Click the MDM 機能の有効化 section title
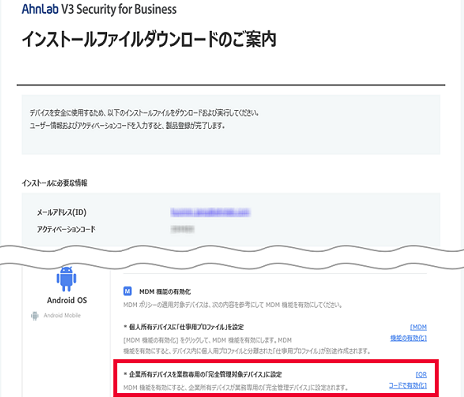464x397 pixels. (165, 292)
